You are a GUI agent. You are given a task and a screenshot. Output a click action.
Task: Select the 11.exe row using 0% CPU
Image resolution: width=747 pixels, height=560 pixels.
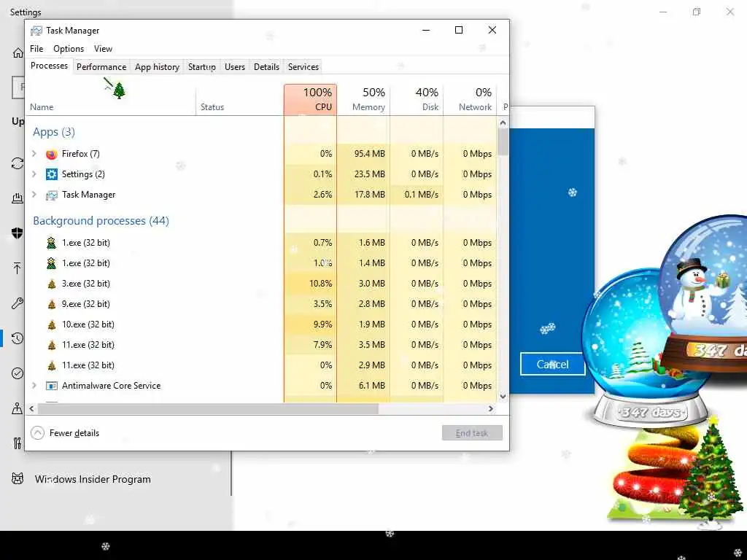pos(262,365)
